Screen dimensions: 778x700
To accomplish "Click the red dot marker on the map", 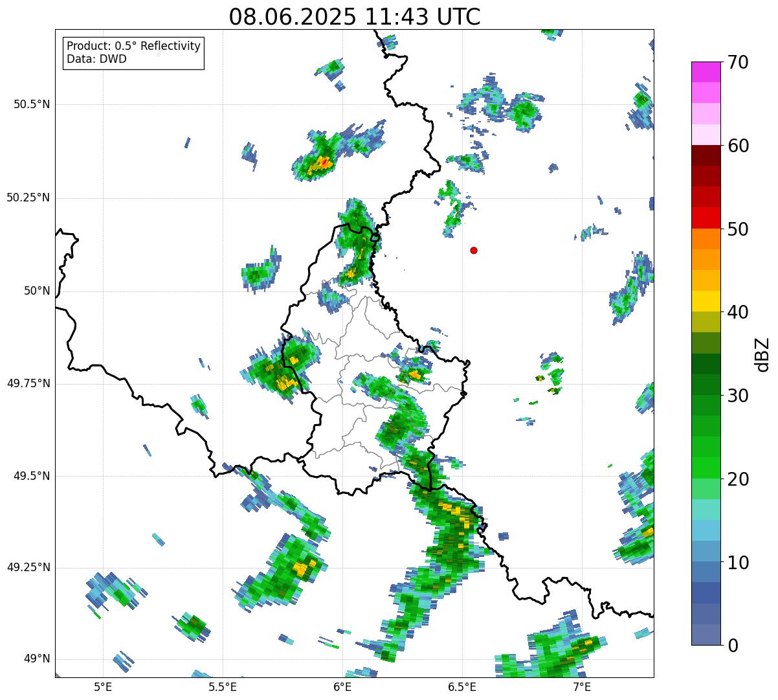I will click(x=474, y=250).
